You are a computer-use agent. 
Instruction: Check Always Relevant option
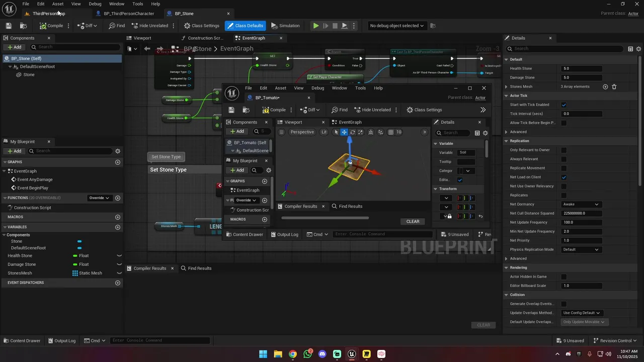click(x=563, y=159)
